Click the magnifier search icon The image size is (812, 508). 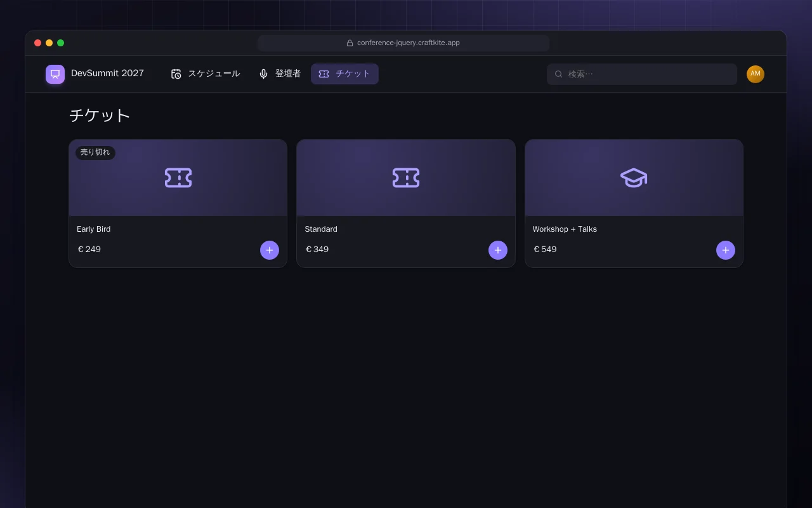558,74
